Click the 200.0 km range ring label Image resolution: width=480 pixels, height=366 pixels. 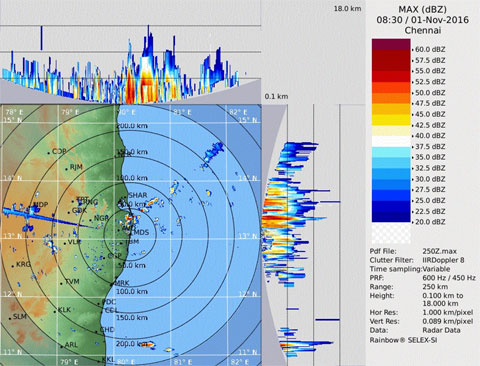132,126
